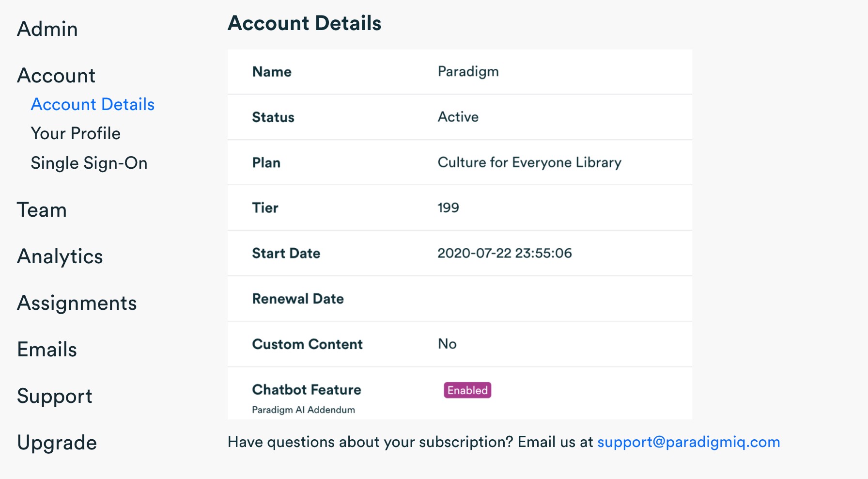
Task: Click the Start Date timestamp value
Action: point(505,253)
